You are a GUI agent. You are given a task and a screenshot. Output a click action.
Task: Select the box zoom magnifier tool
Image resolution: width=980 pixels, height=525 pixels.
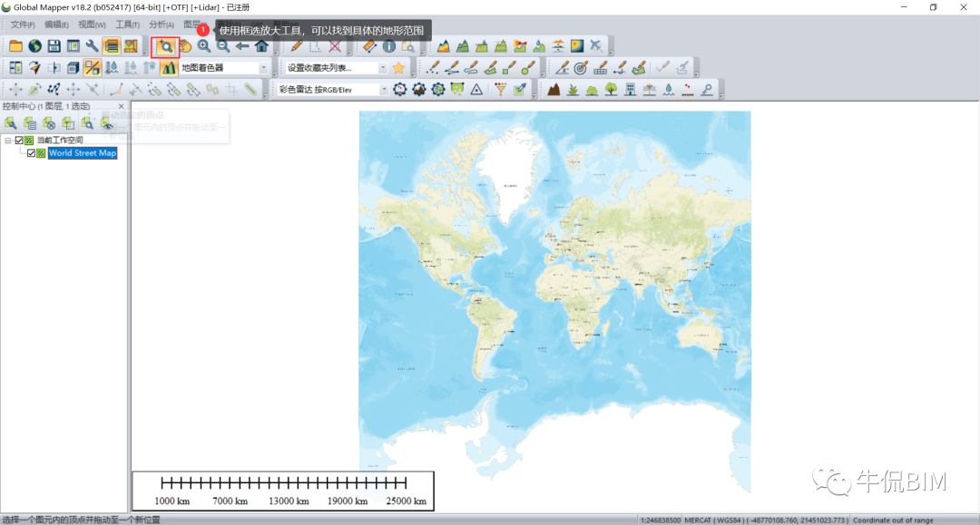(165, 47)
